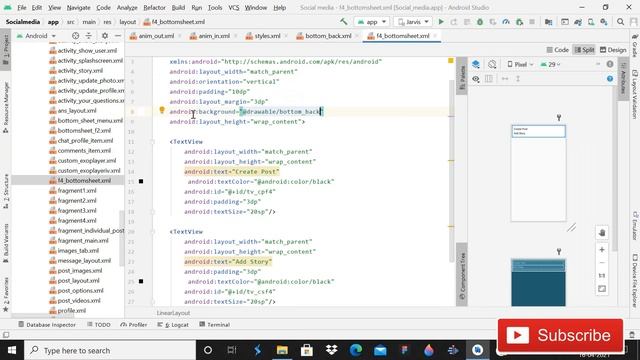Open Microsoft Edge from the taskbar
Image resolution: width=640 pixels, height=360 pixels.
coord(356,350)
